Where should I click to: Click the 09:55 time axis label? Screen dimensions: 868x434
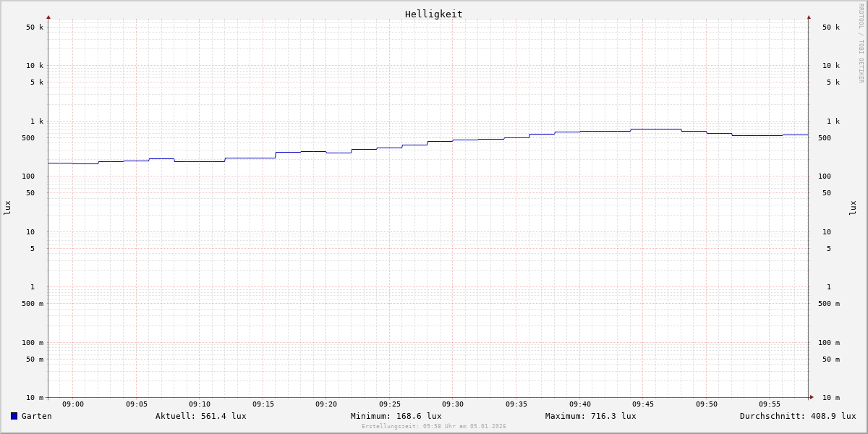[x=770, y=404]
